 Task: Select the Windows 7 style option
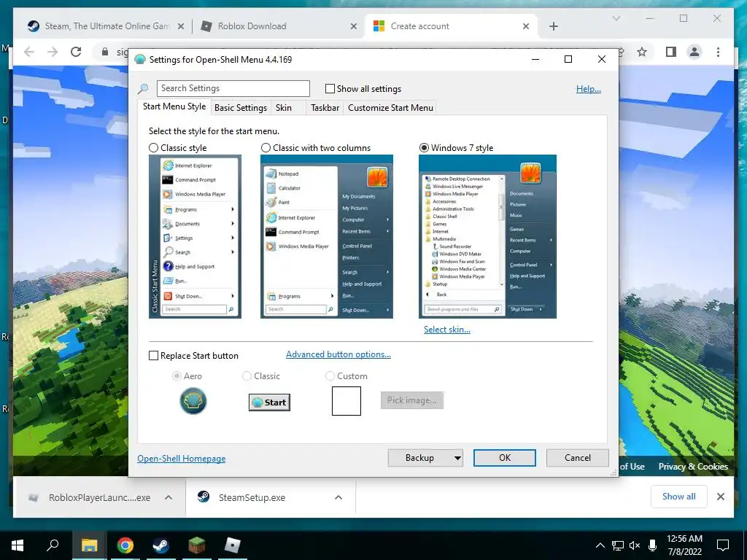(424, 147)
